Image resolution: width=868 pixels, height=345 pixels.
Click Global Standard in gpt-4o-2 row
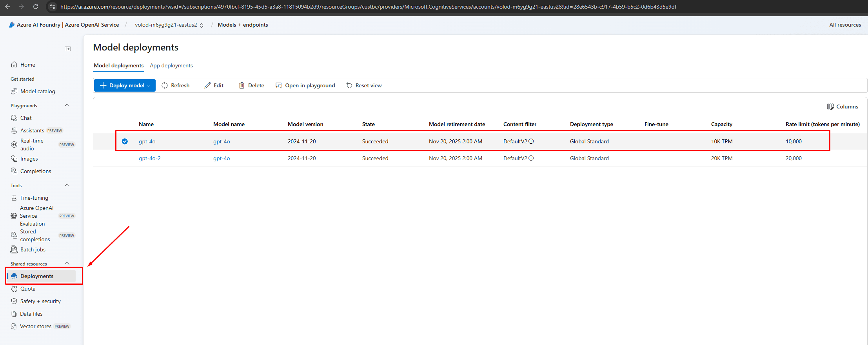[589, 158]
